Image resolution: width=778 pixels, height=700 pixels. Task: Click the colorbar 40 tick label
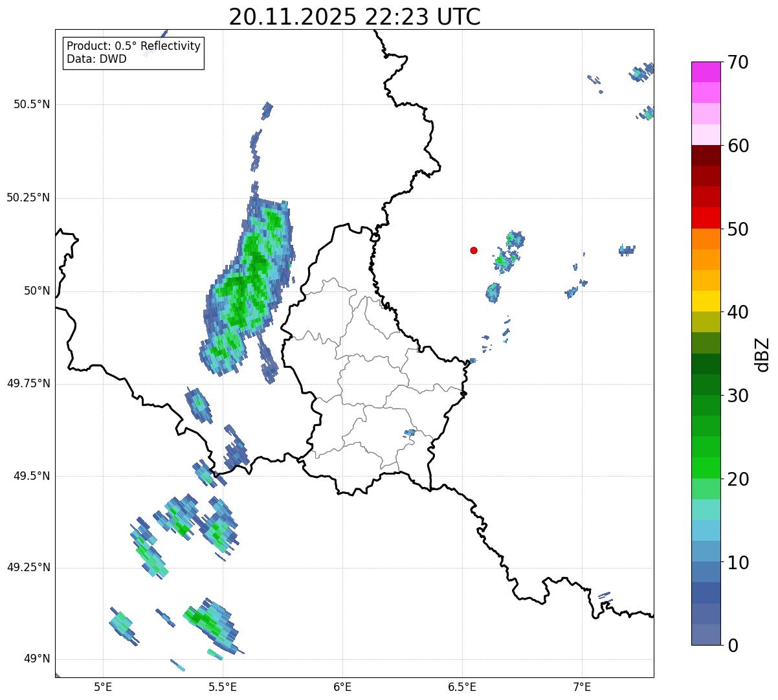(x=738, y=312)
